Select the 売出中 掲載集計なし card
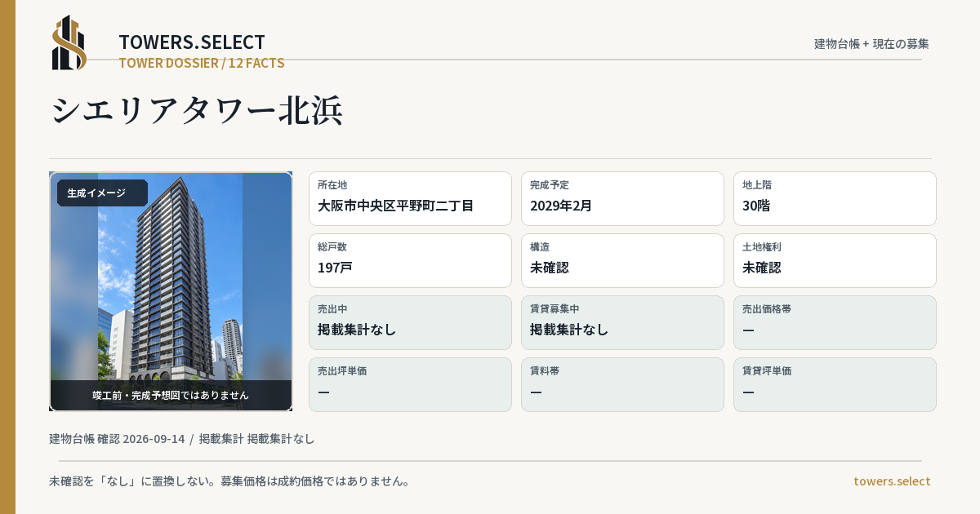The image size is (980, 514). (410, 322)
